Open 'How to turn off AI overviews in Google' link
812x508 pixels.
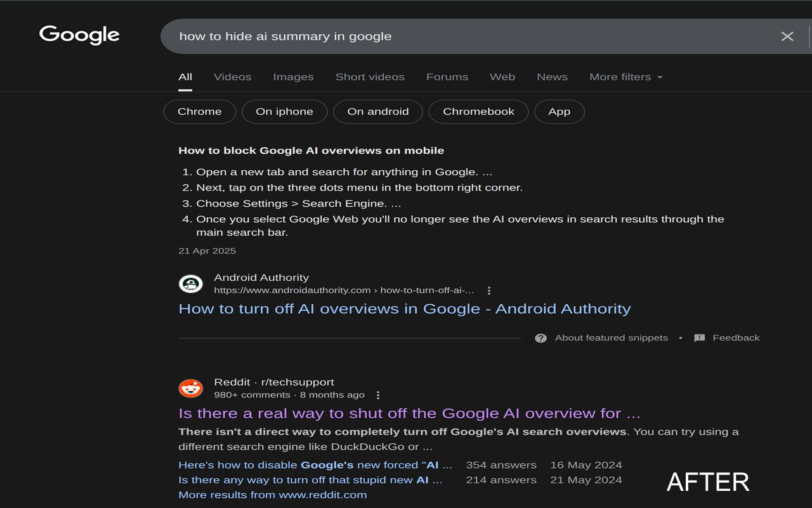[405, 309]
